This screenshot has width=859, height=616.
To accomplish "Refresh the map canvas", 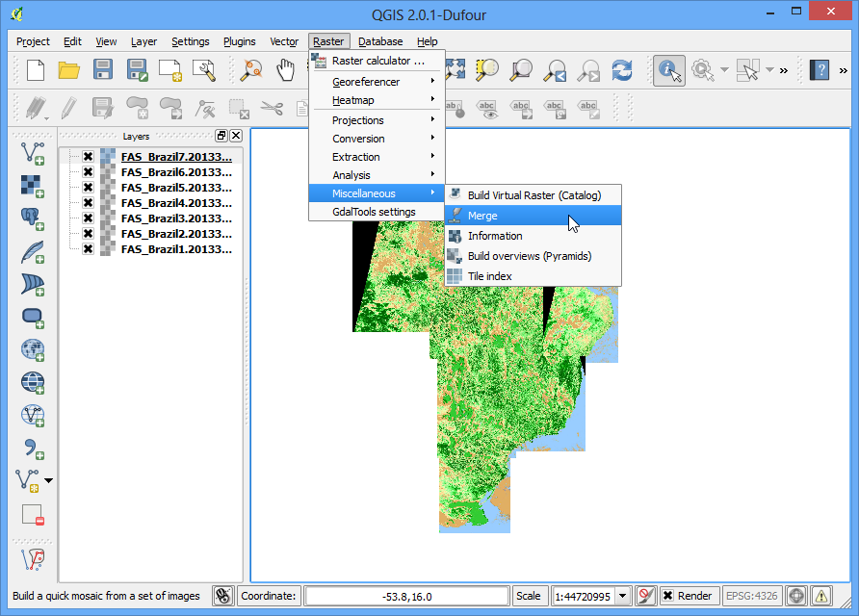I will [x=622, y=70].
